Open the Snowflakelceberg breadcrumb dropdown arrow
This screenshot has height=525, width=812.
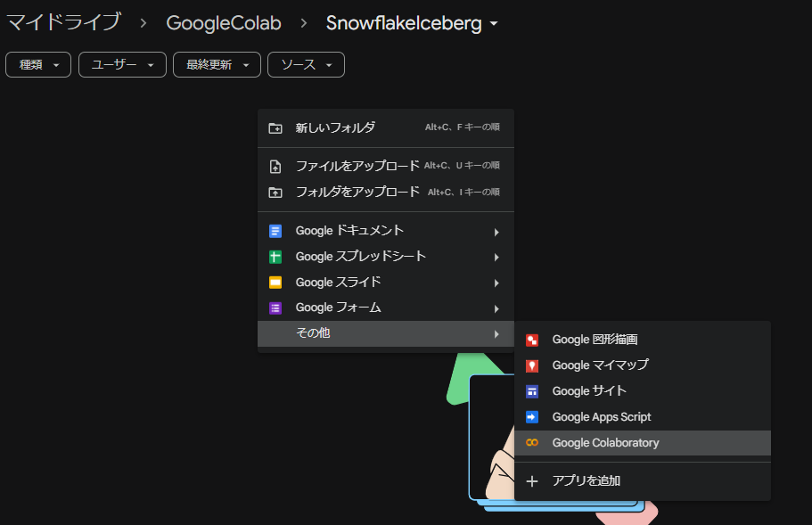point(493,23)
